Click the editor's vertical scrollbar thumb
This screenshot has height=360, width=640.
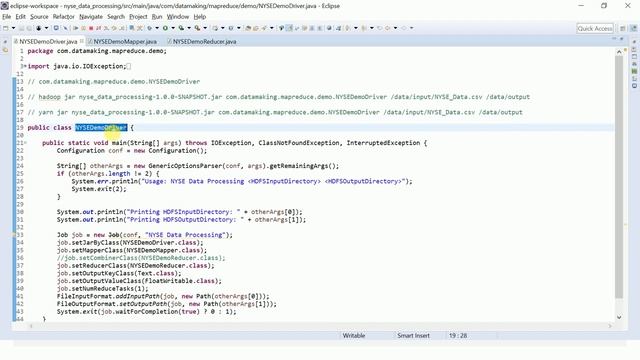tap(619, 177)
